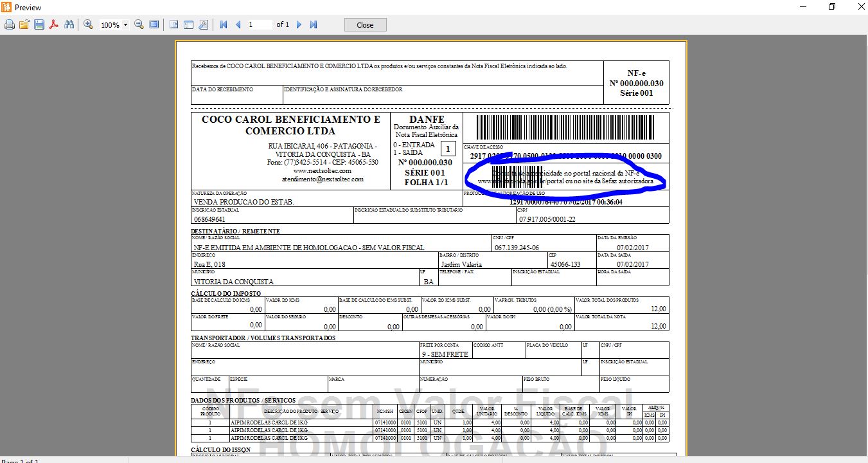Zoom out with the magnifier minus icon
Screen dimensions: 868x463
coord(139,25)
